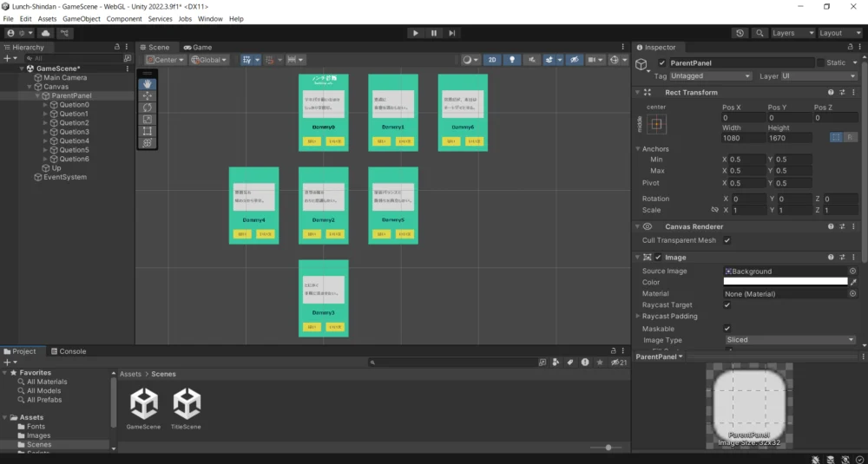Image resolution: width=868 pixels, height=464 pixels.
Task: Open the Tag Untagged dropdown
Action: tap(711, 76)
